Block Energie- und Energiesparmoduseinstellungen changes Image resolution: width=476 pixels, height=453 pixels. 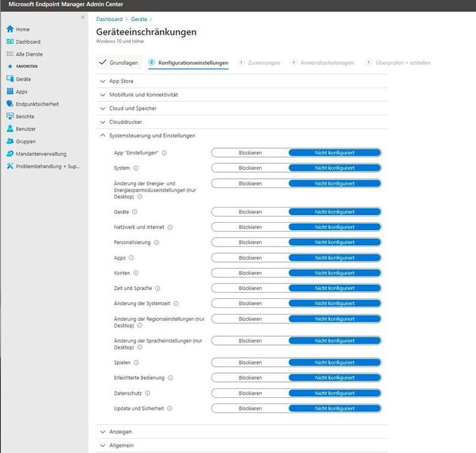tap(250, 183)
